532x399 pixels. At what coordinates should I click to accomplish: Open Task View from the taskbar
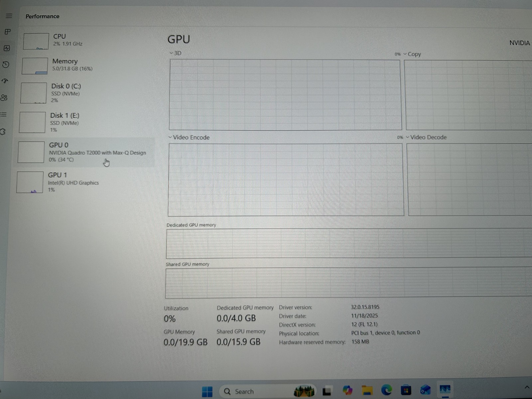point(327,391)
